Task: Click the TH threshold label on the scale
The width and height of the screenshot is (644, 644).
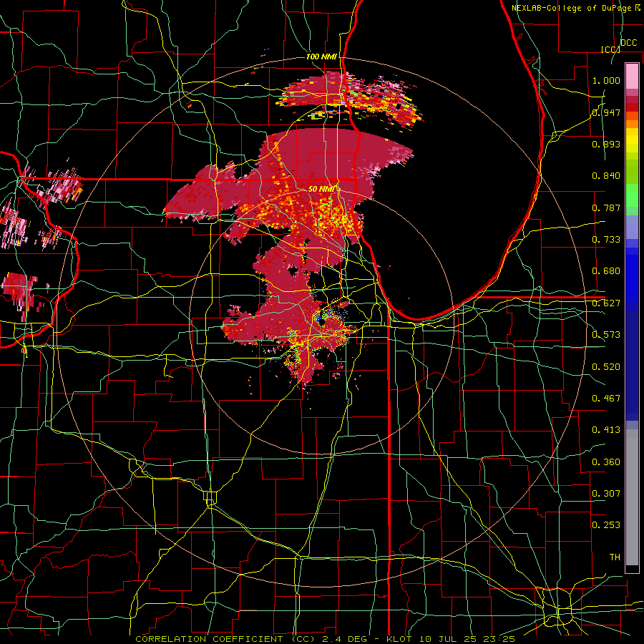Action: click(615, 557)
